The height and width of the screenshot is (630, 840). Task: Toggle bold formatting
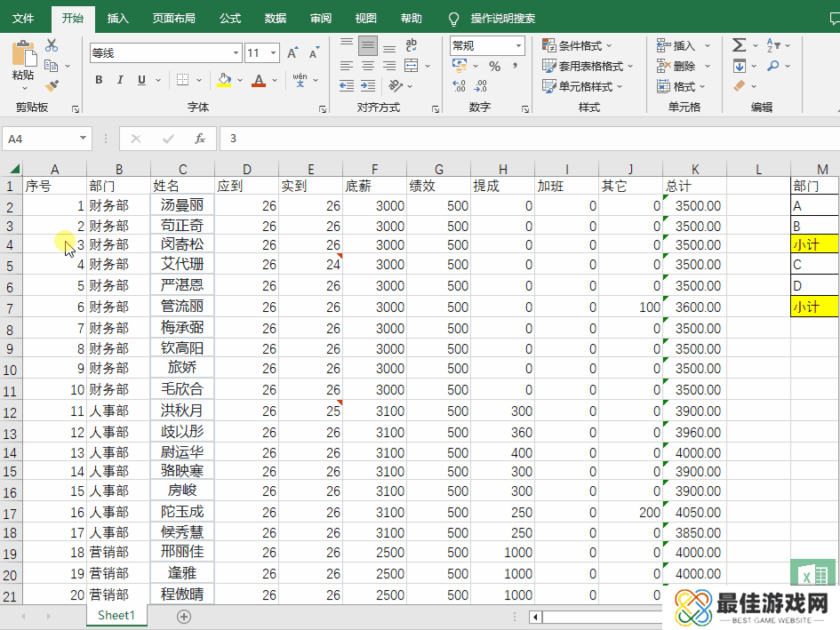pyautogui.click(x=98, y=80)
